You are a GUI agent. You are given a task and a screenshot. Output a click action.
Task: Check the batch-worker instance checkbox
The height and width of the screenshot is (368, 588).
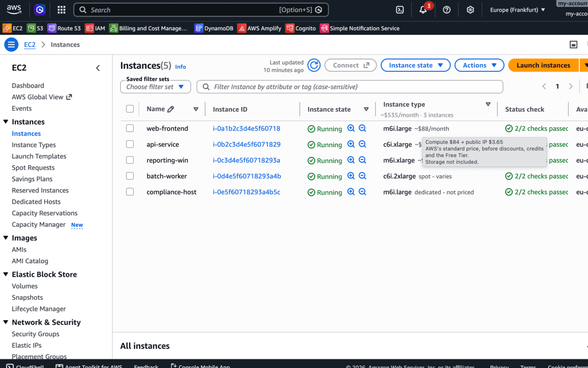click(x=130, y=176)
